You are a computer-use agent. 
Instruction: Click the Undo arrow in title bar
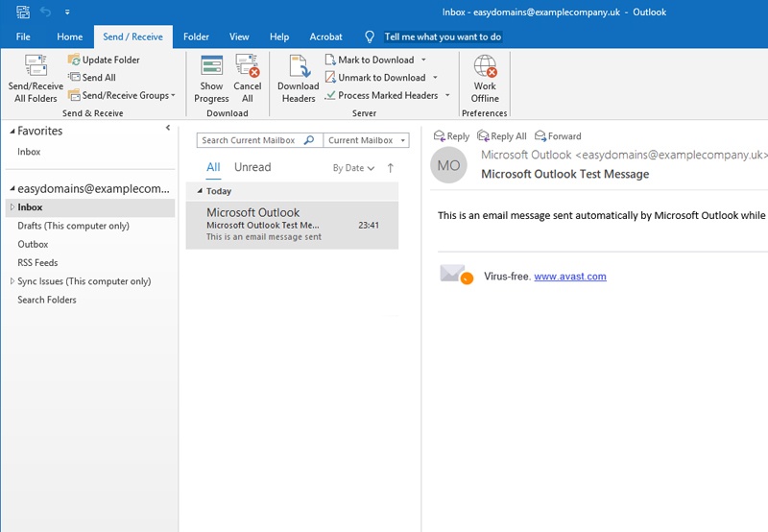45,12
